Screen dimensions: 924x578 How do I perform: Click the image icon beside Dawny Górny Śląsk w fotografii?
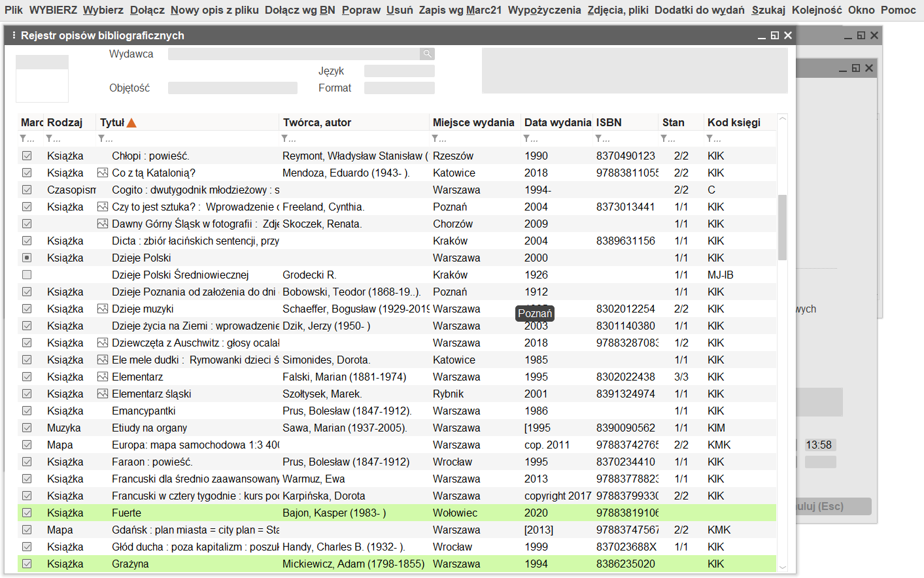point(103,224)
